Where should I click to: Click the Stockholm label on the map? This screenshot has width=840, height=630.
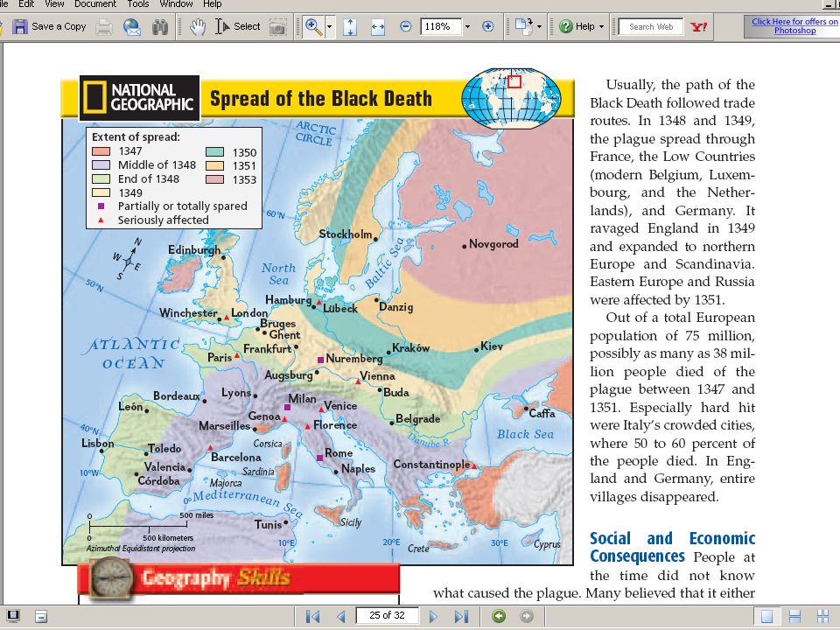(x=345, y=234)
